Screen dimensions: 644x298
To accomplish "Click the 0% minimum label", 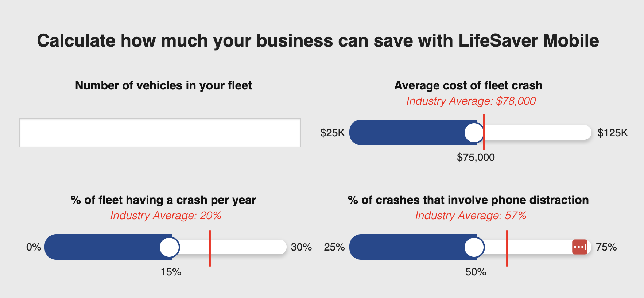I will pos(34,247).
